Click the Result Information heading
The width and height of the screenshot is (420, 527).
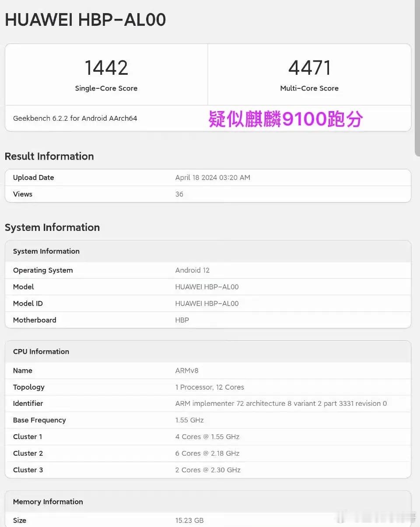click(49, 156)
